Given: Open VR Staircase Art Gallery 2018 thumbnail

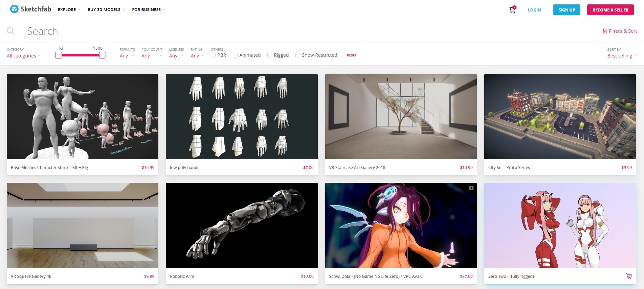Looking at the screenshot, I should 401,117.
